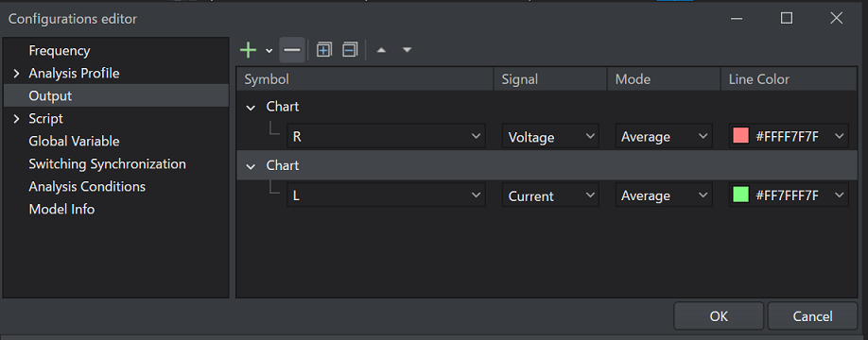
Task: Click the red #FFFF7F7F color swatch
Action: (740, 135)
